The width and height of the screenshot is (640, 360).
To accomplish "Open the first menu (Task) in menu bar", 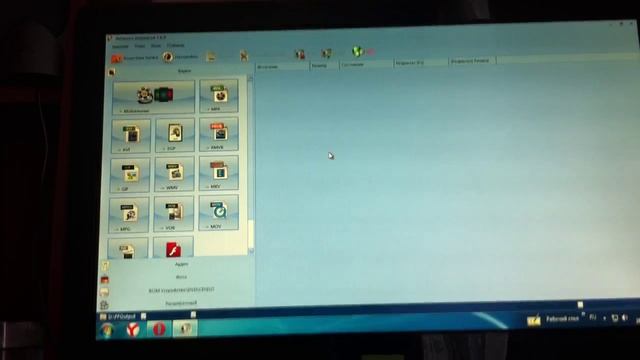I will [120, 47].
